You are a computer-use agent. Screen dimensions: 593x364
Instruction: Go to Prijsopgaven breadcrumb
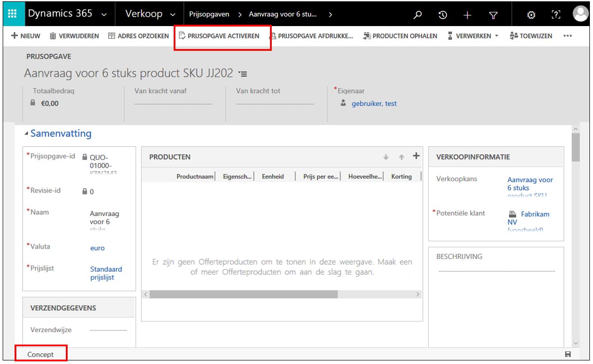pos(209,14)
